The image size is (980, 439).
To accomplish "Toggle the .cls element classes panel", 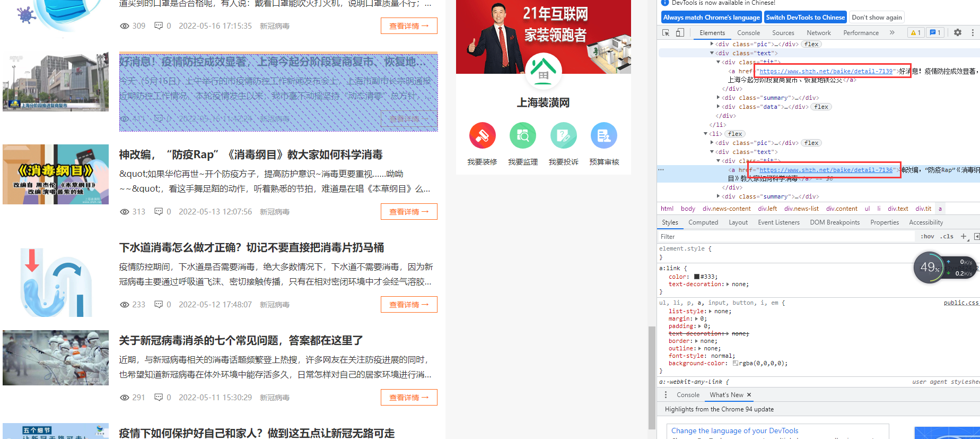I will 947,237.
